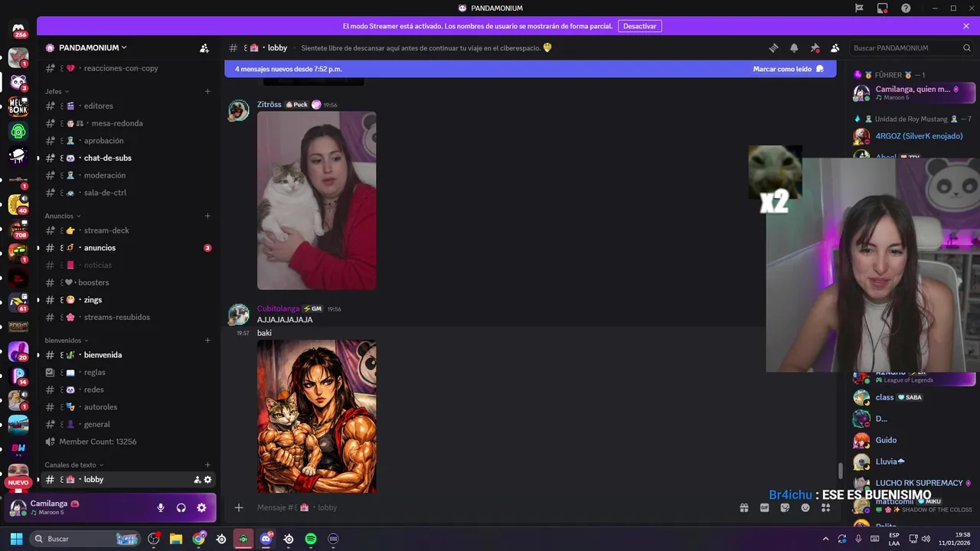This screenshot has height=551, width=980.
Task: Collapse the Anuncios category
Action: [x=63, y=216]
